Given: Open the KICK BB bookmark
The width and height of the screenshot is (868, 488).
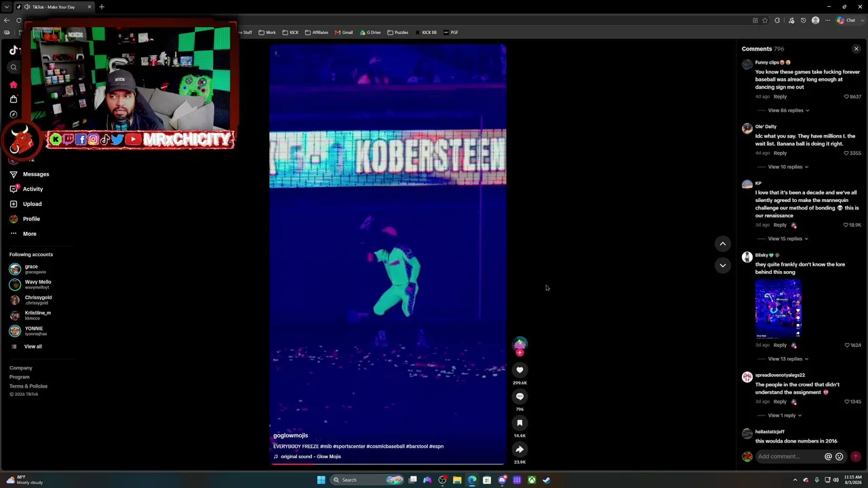Looking at the screenshot, I should pos(427,33).
